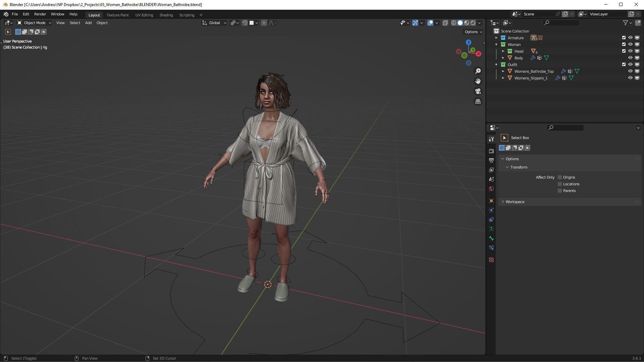
Task: Open the viewport Select menu
Action: pos(75,23)
